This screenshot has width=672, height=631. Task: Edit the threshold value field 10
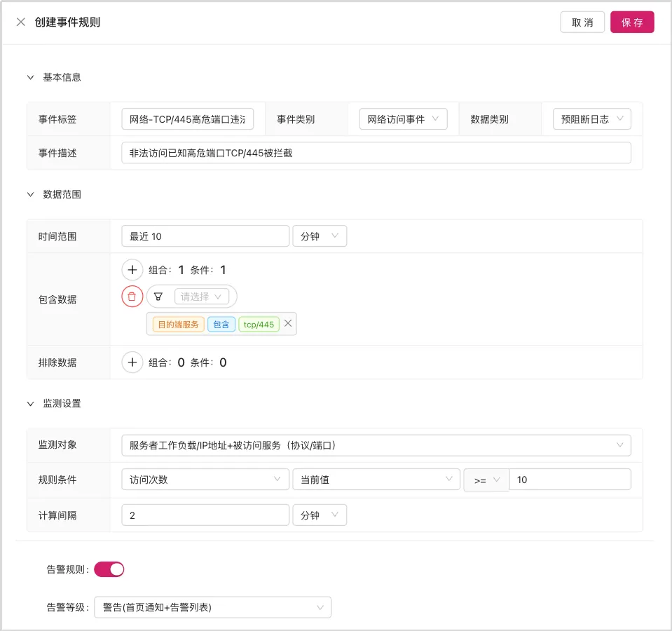[570, 480]
